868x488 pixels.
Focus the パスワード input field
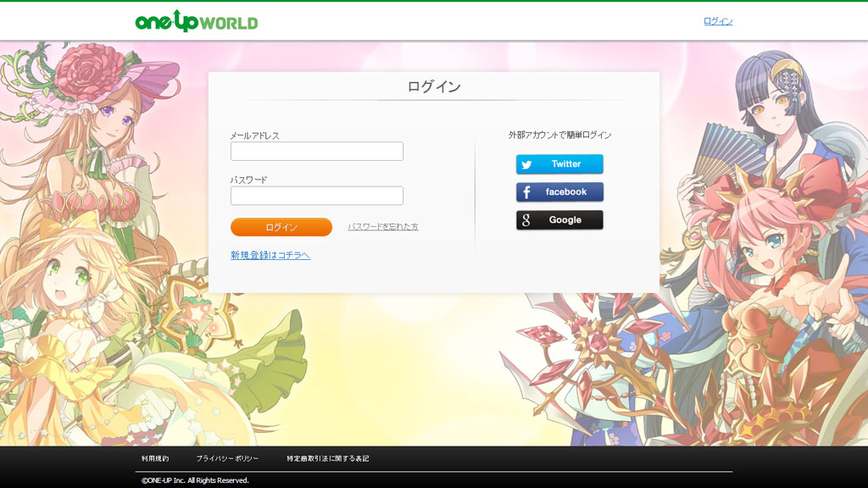(317, 196)
